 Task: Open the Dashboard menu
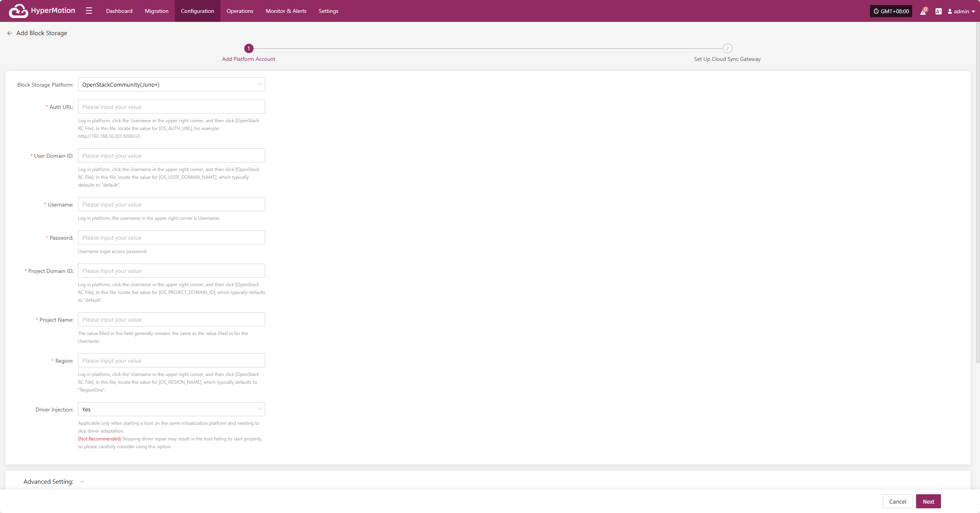(119, 11)
